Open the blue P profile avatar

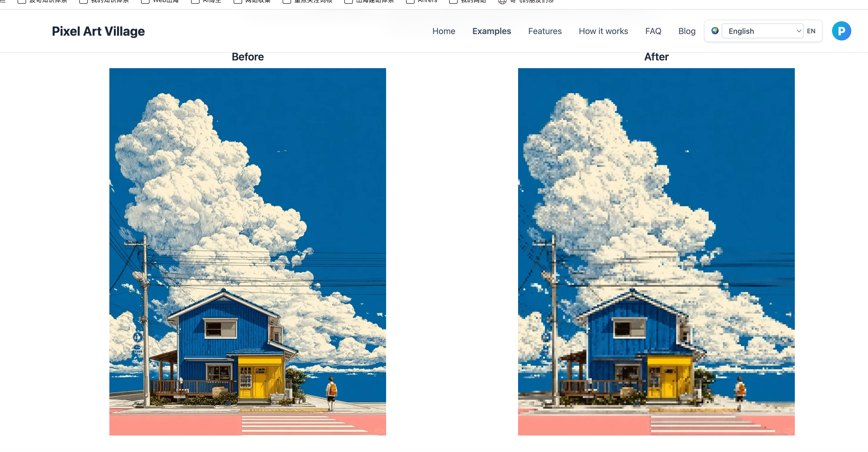point(841,31)
